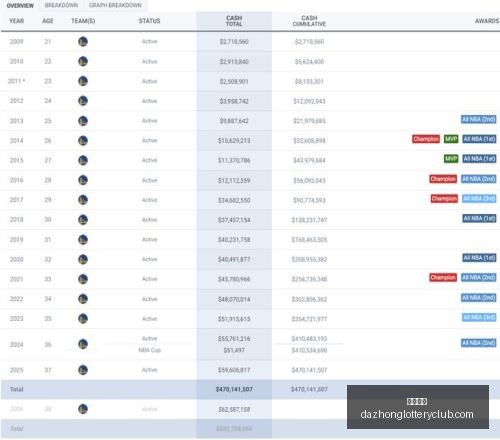The height and width of the screenshot is (440, 500).
Task: Click the team logo in the 2009 row
Action: click(x=83, y=41)
